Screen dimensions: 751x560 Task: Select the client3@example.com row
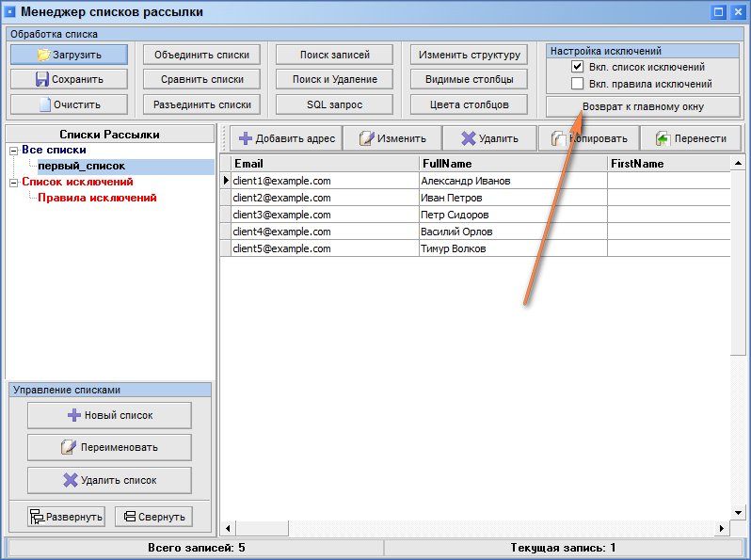coord(475,215)
